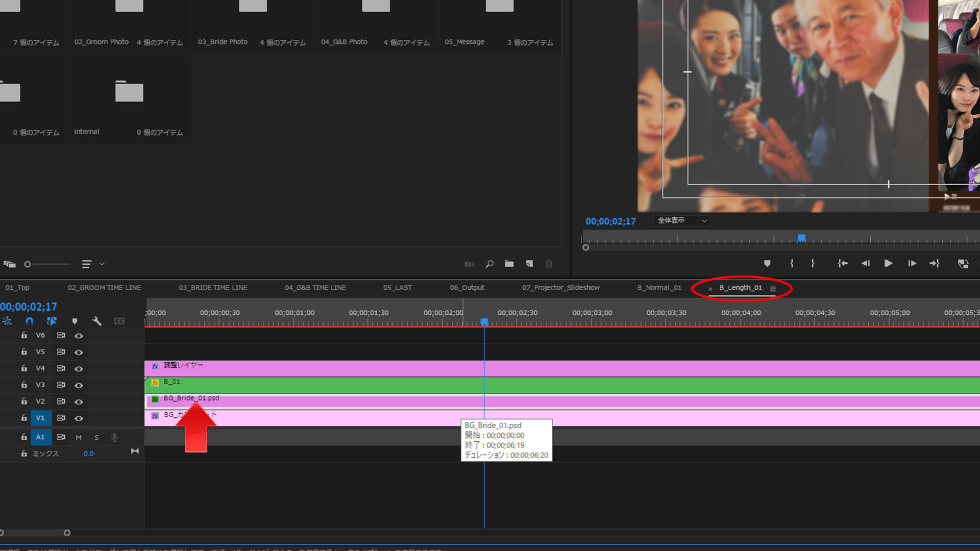The image size is (980, 551).
Task: Mute audio track A1
Action: (79, 437)
